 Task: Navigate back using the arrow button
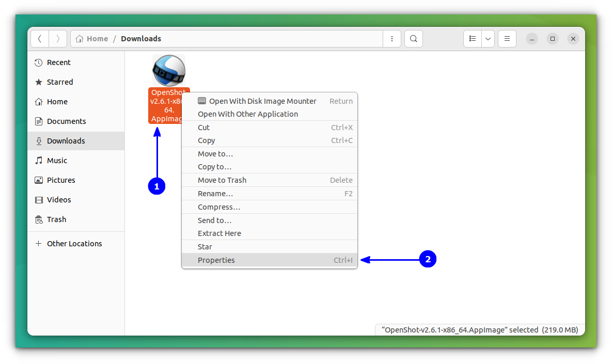click(39, 39)
